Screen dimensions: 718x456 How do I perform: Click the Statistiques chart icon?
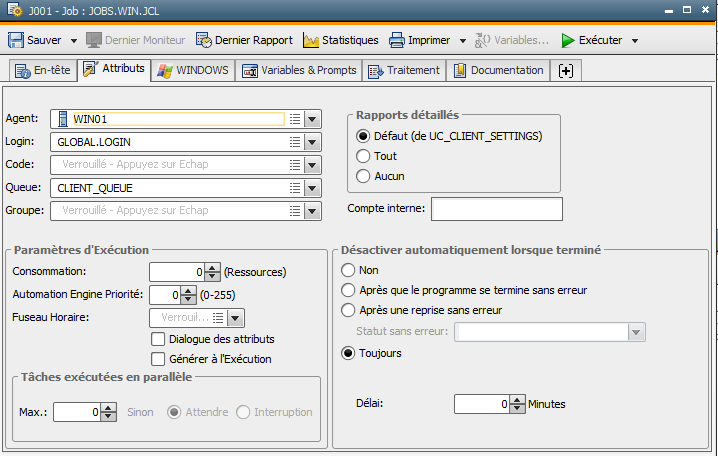click(311, 40)
